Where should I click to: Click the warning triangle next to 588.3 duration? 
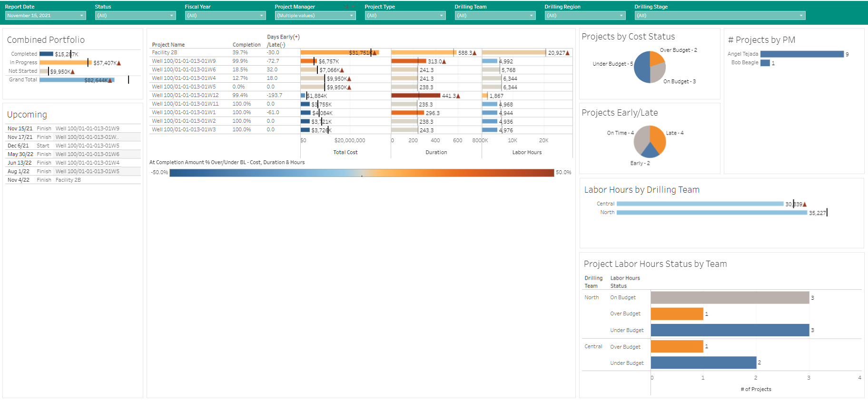pos(474,53)
